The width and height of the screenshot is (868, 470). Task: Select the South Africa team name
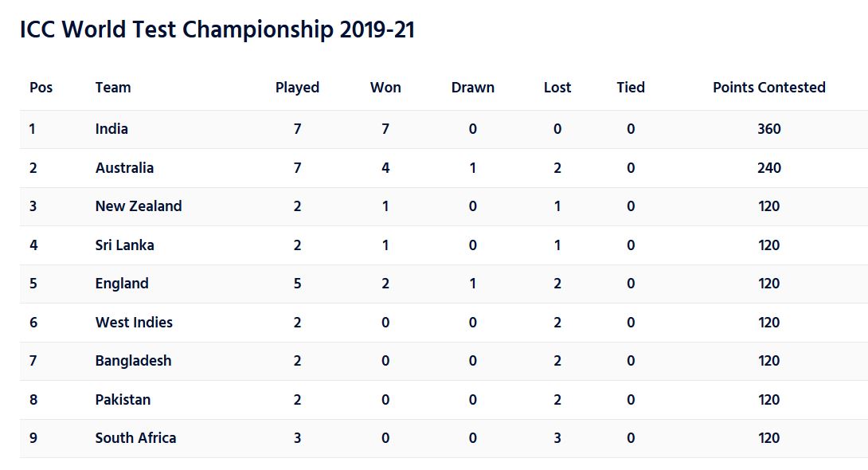tap(135, 438)
